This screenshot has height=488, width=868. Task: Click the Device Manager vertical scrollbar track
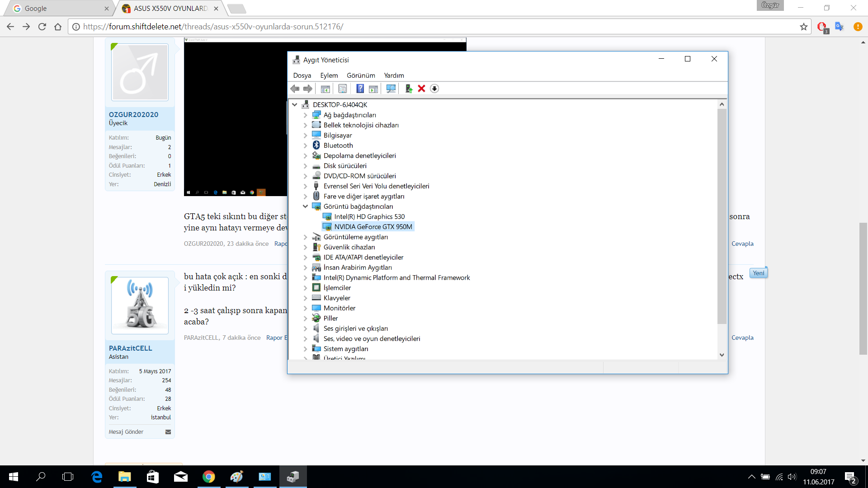tap(722, 338)
